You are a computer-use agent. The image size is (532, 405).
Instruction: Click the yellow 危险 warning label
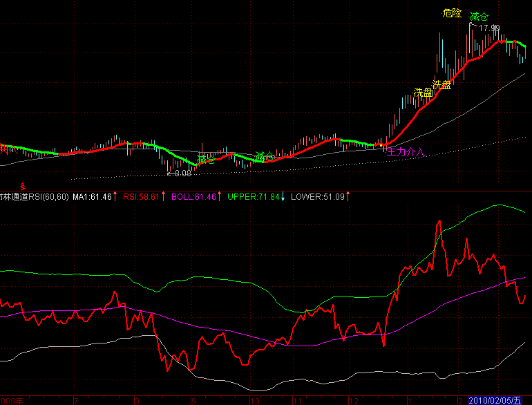pos(451,12)
